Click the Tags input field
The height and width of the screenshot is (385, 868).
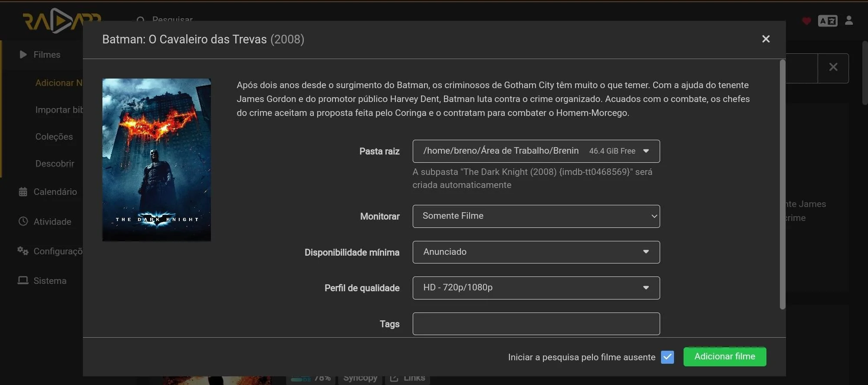click(536, 324)
